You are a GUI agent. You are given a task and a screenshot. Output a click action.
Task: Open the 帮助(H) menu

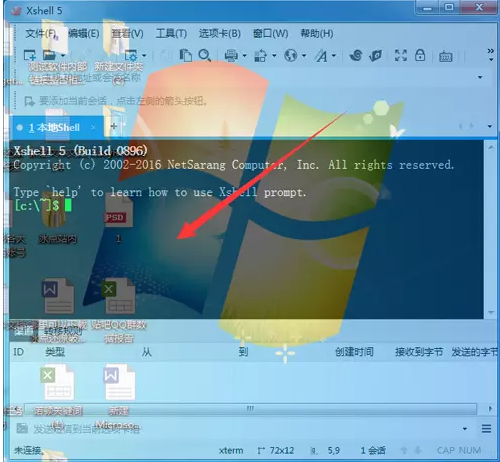pos(317,33)
